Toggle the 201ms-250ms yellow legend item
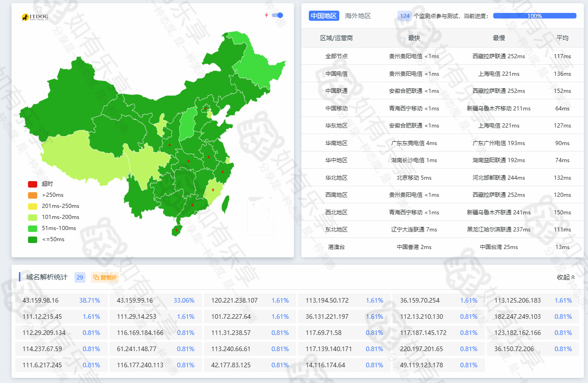588x383 pixels. 32,206
